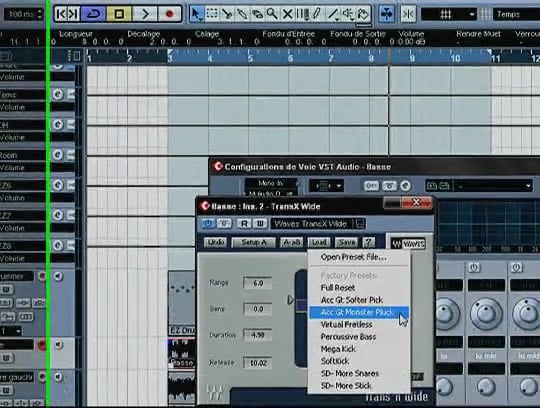This screenshot has width=540, height=408.
Task: Select Mega Kick preset
Action: pos(338,349)
